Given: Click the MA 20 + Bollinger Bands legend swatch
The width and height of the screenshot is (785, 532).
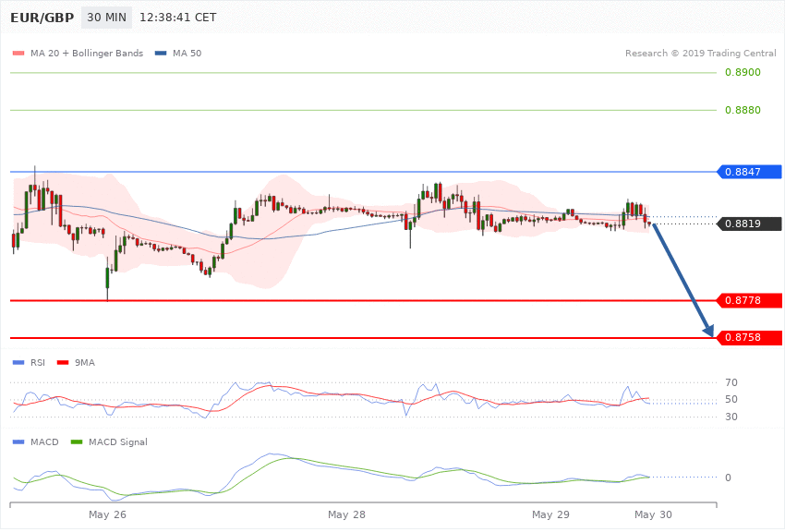Looking at the screenshot, I should [x=18, y=53].
